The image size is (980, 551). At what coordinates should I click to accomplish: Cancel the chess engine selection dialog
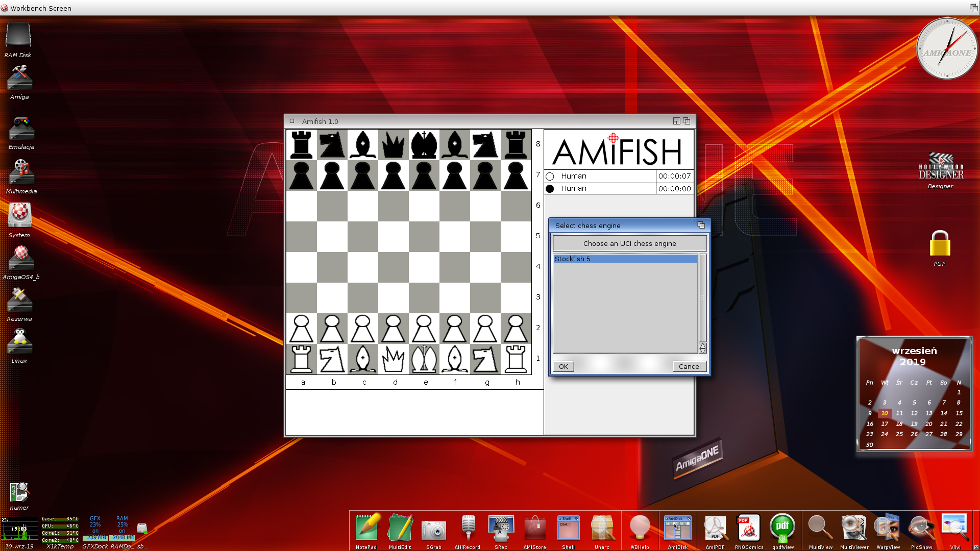pyautogui.click(x=690, y=366)
